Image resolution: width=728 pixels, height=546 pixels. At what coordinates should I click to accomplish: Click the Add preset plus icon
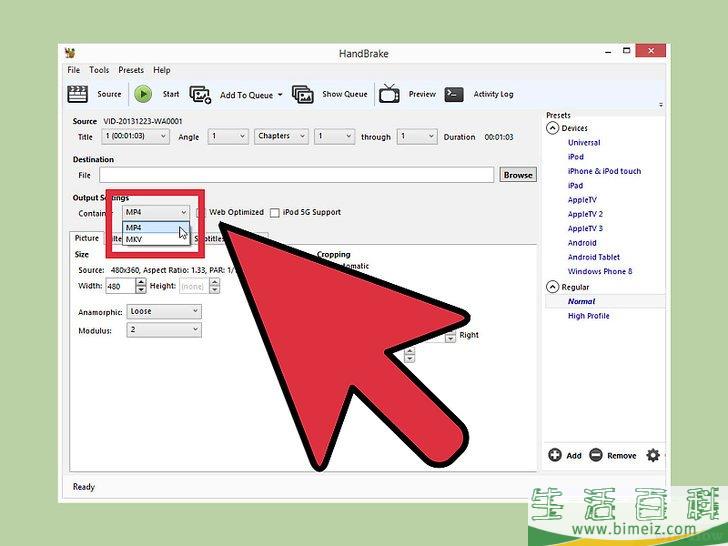click(555, 455)
